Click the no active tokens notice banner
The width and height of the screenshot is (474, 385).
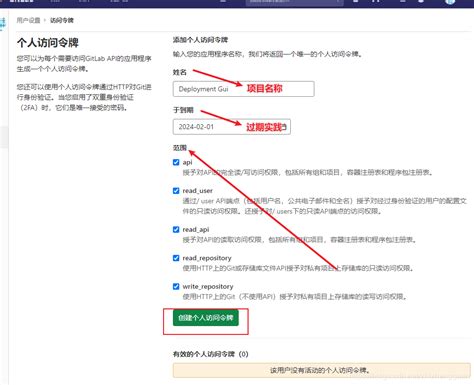pos(321,370)
